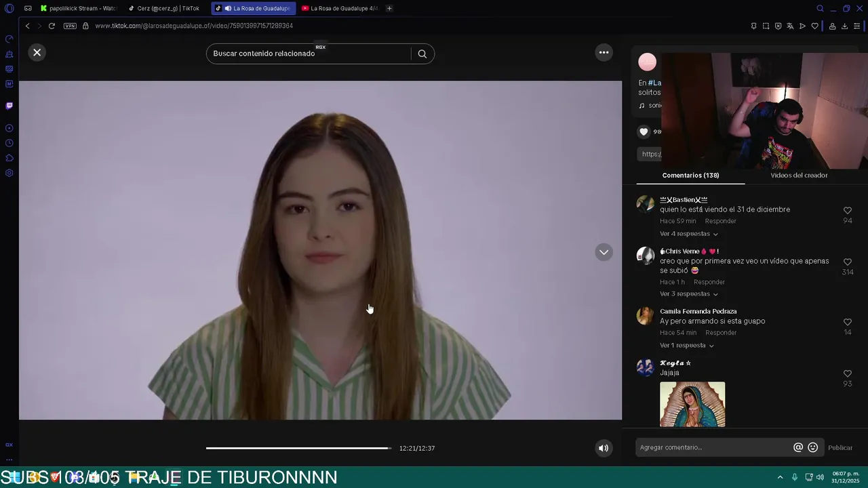The height and width of the screenshot is (488, 868).
Task: Click the TikTok URL in address bar
Action: tap(194, 26)
